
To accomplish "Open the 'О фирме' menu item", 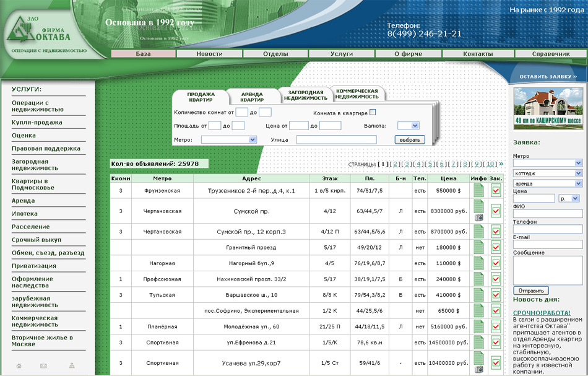I will point(408,54).
